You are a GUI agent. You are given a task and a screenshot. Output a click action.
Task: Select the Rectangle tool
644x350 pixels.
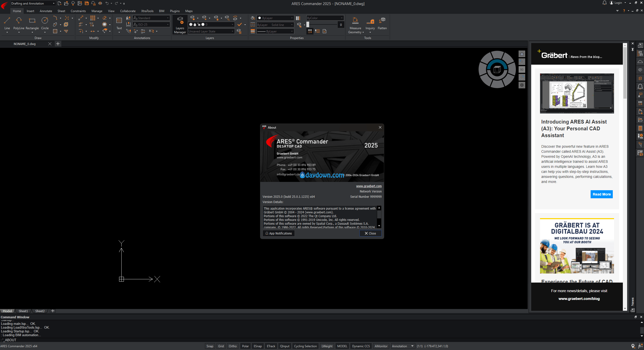coord(32,23)
